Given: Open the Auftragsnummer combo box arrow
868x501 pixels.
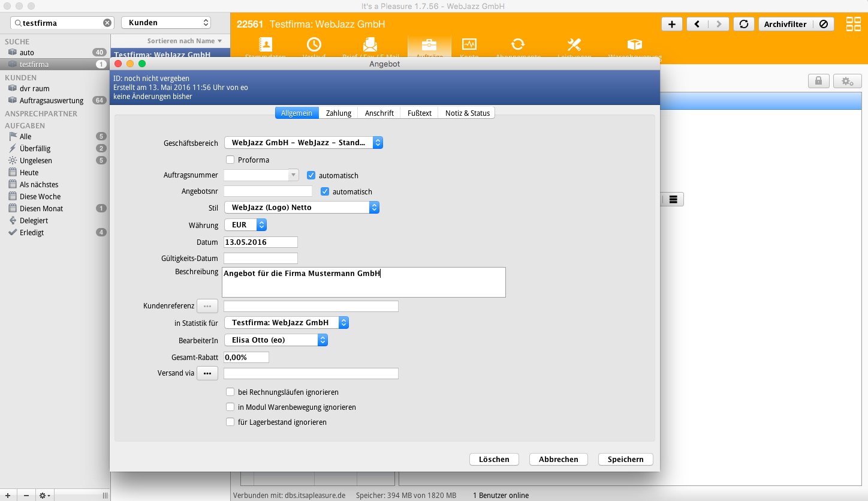Looking at the screenshot, I should (x=294, y=175).
